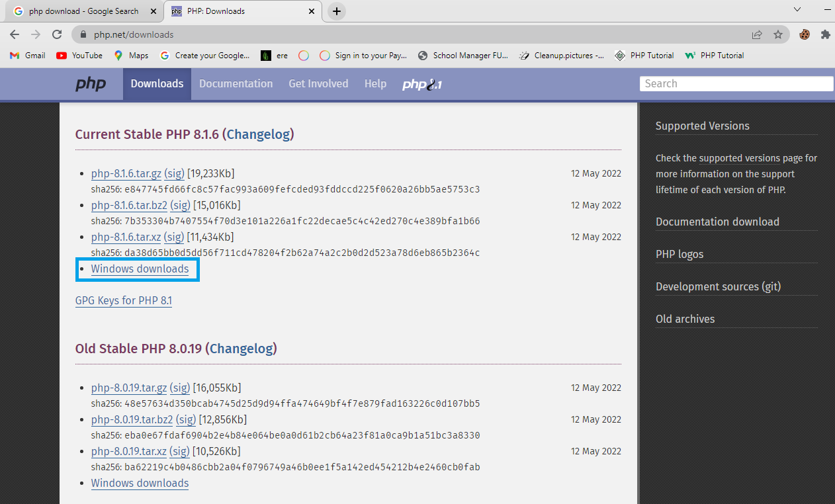Open Old archives in the sidebar
Screen dimensions: 835x504
(685, 319)
